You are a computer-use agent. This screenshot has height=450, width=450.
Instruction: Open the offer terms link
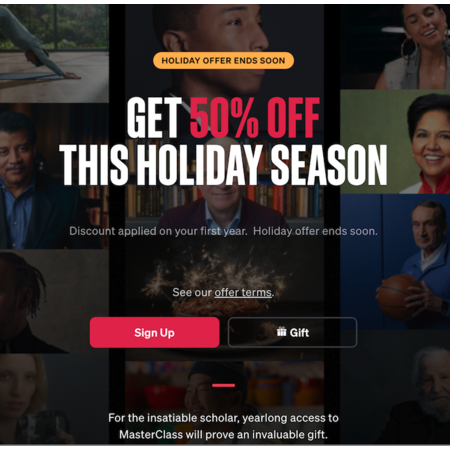point(243,293)
